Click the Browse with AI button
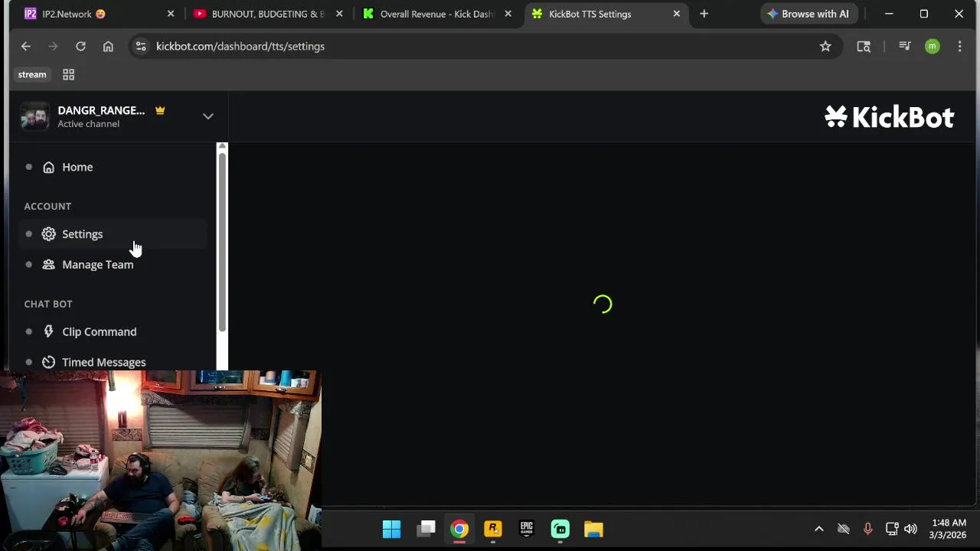980x551 pixels. tap(808, 14)
